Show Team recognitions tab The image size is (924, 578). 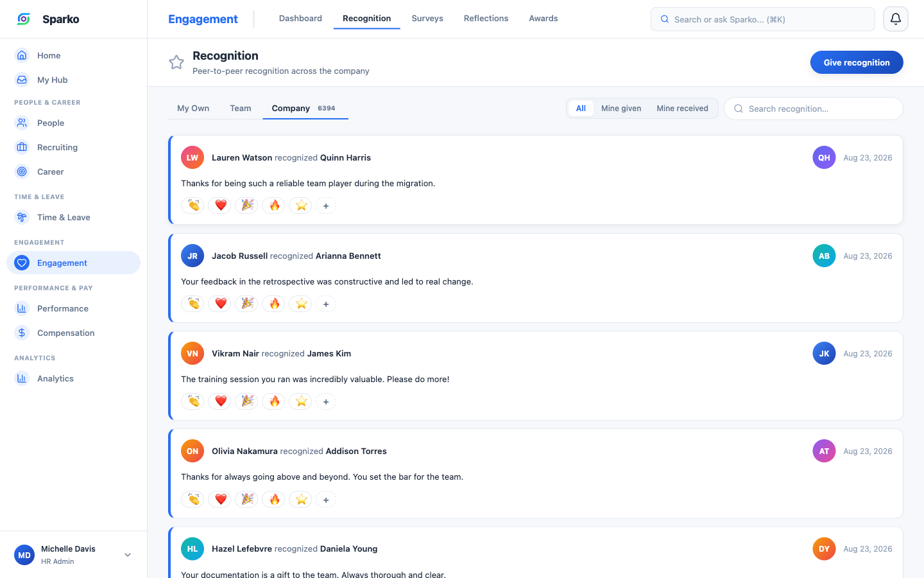point(241,109)
